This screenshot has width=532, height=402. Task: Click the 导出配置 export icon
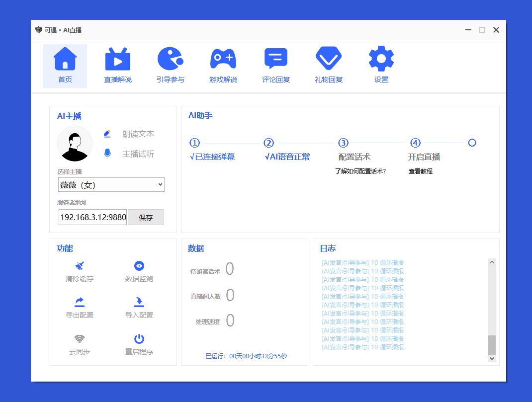pos(79,302)
